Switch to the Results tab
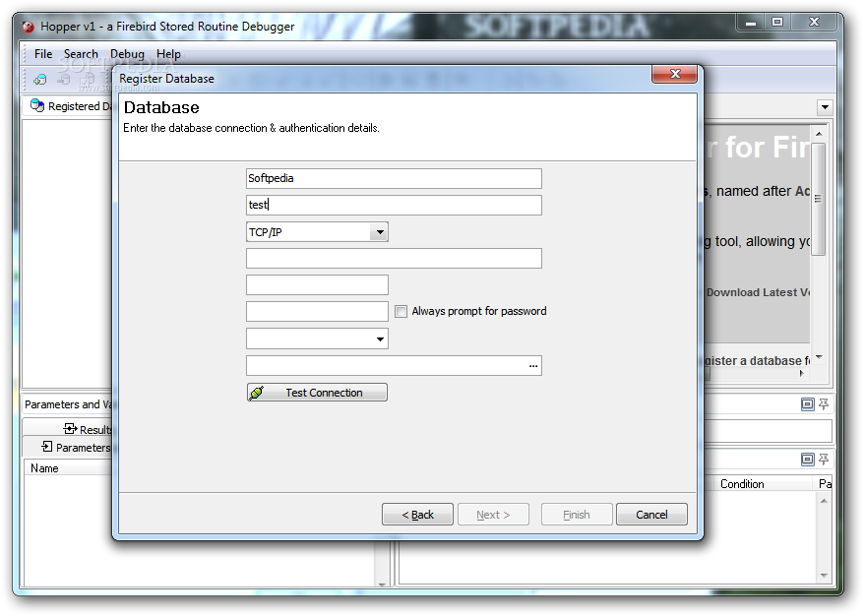 tap(68, 428)
